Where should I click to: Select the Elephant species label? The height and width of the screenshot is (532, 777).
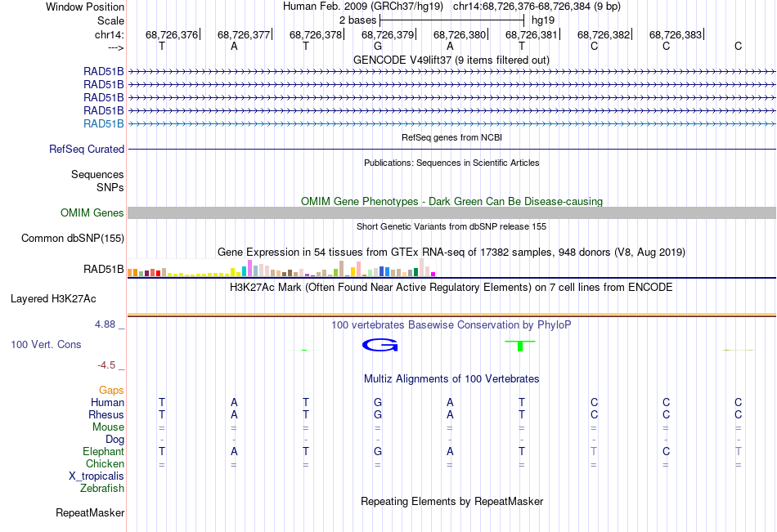[103, 451]
